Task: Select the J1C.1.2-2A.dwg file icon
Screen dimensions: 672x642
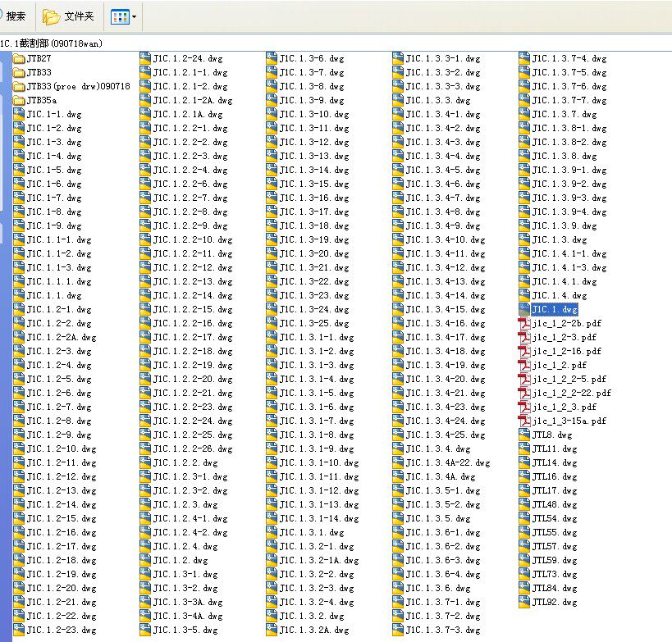Action: 18,337
